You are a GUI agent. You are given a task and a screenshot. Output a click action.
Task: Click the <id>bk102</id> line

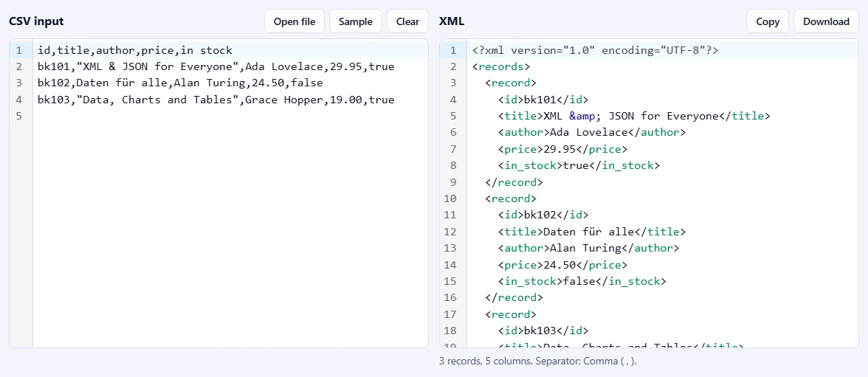[543, 215]
